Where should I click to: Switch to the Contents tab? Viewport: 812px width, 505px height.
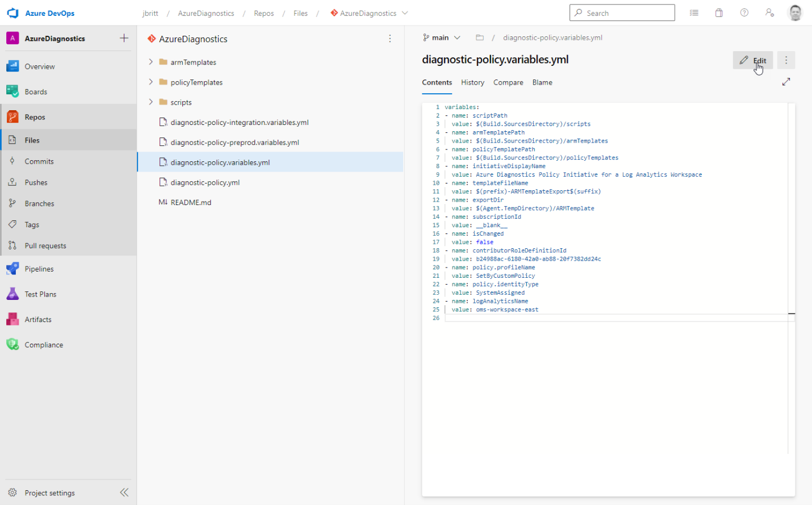(437, 82)
